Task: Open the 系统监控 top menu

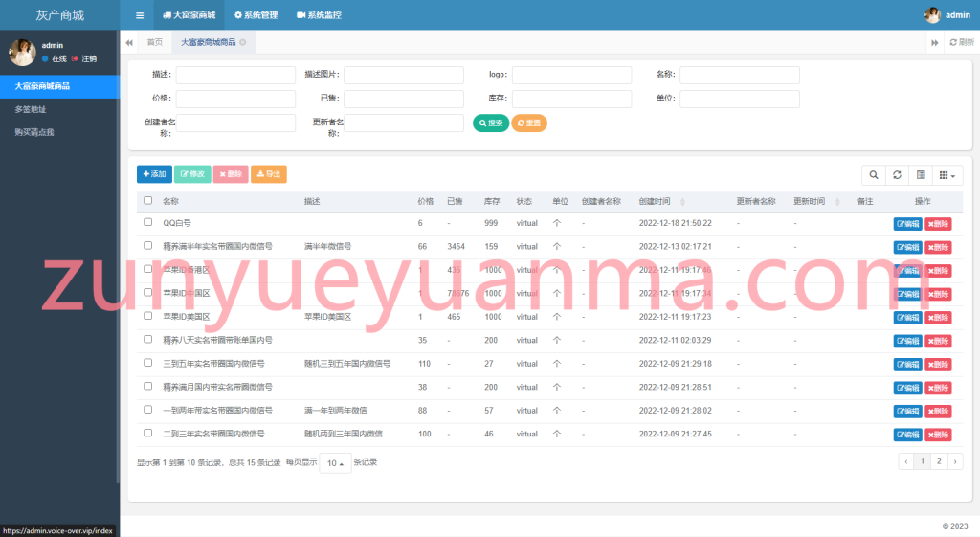Action: point(319,15)
